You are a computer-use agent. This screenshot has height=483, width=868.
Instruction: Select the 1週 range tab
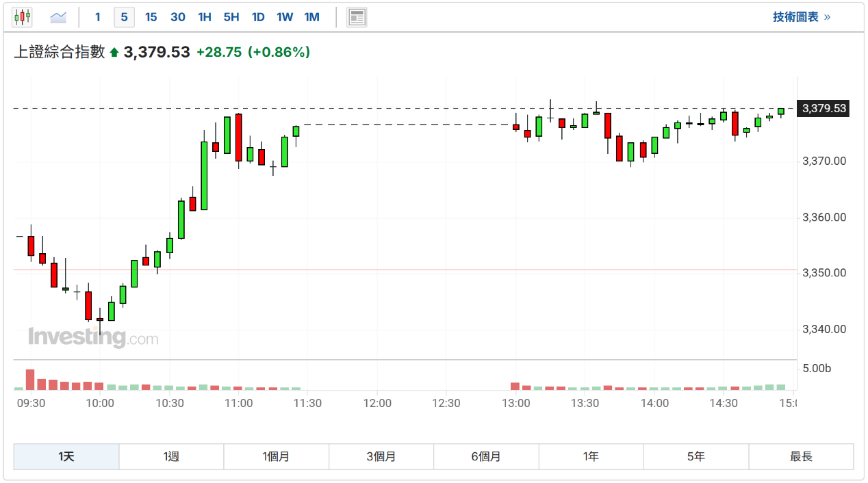coord(171,456)
